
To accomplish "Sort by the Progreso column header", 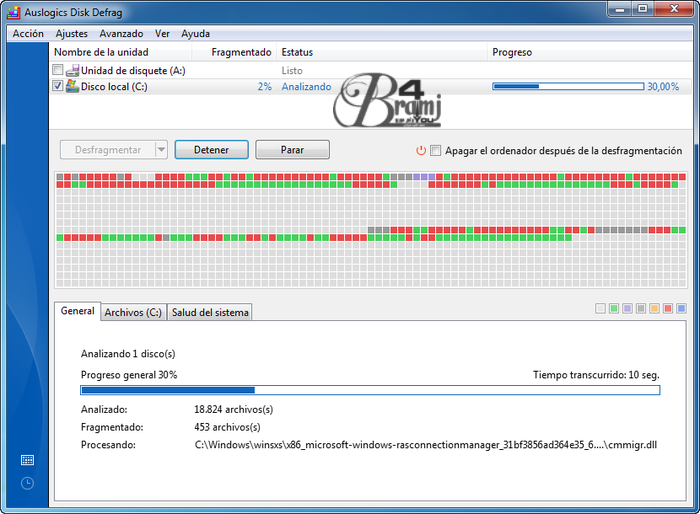I will [x=589, y=52].
